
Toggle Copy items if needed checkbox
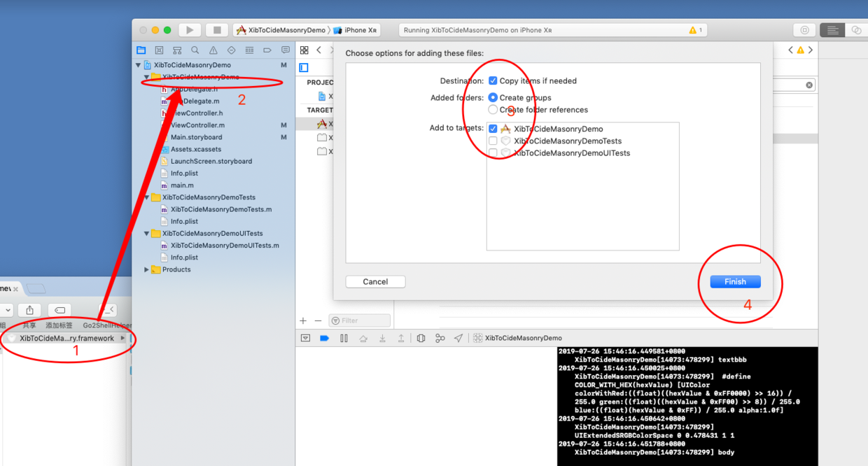click(x=493, y=80)
